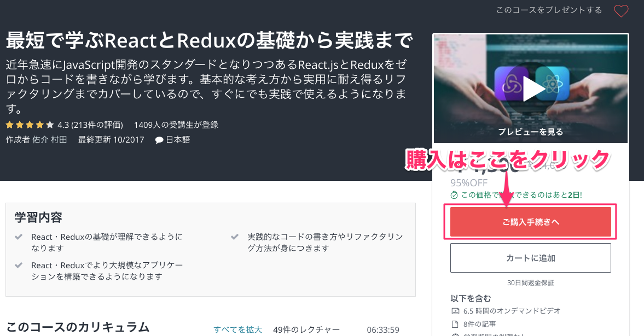Click the article document icon
644x336 pixels.
point(455,324)
